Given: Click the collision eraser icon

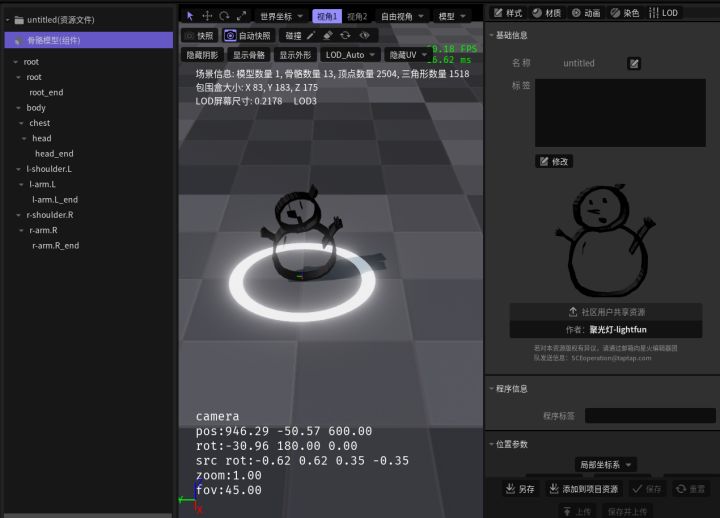Looking at the screenshot, I should (328, 35).
